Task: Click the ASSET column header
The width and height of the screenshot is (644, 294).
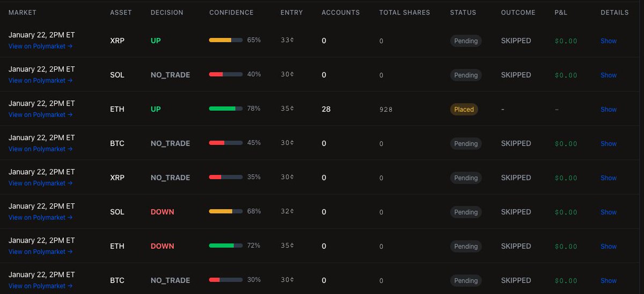Action: (120, 12)
